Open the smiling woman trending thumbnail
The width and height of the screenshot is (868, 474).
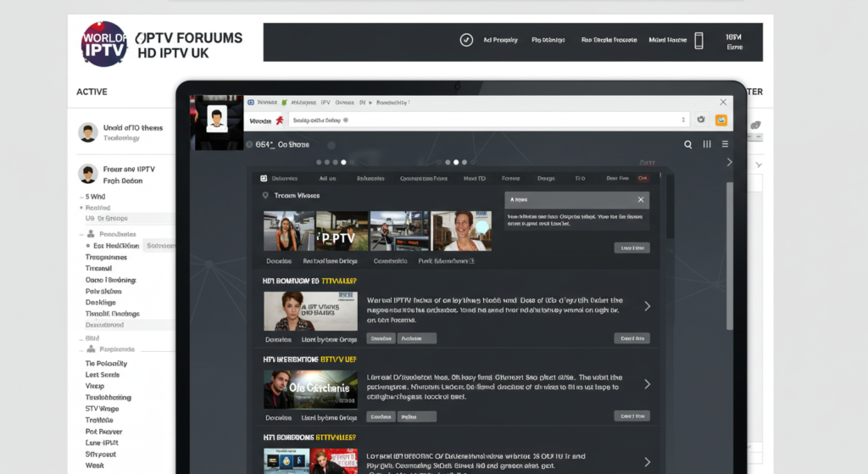(461, 231)
